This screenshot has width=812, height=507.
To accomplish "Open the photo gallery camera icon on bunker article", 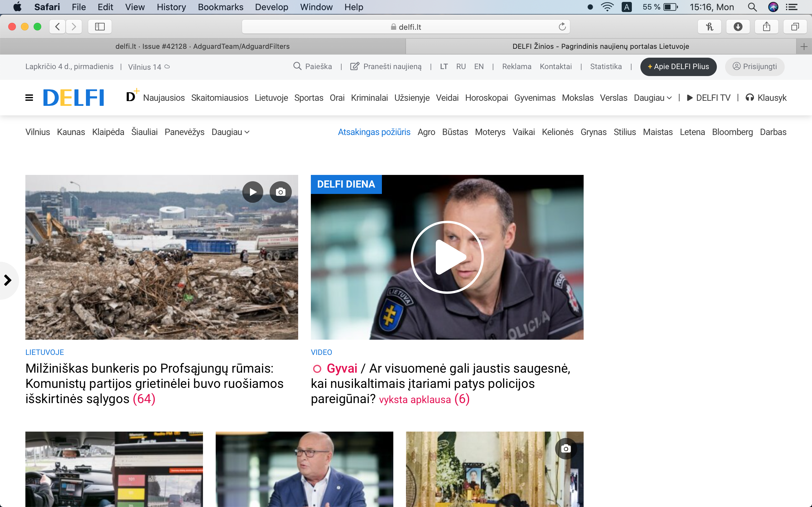I will (281, 191).
